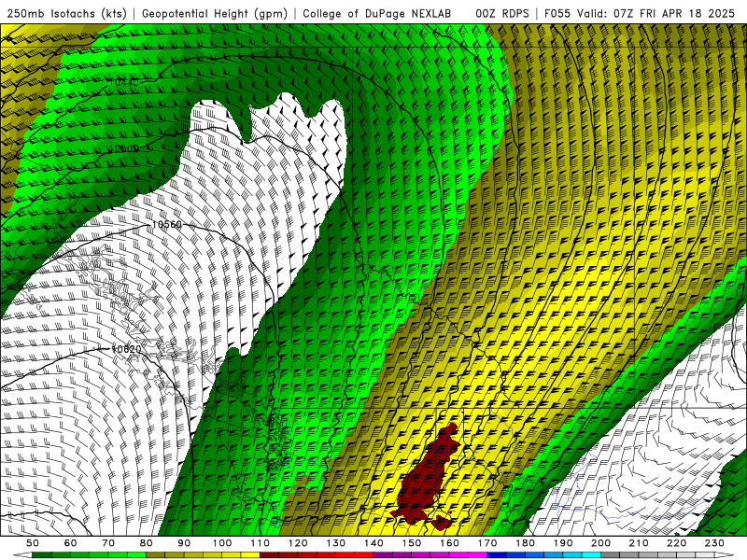This screenshot has width=747, height=560.
Task: Click the 10440 height contour label
Action: point(124,82)
